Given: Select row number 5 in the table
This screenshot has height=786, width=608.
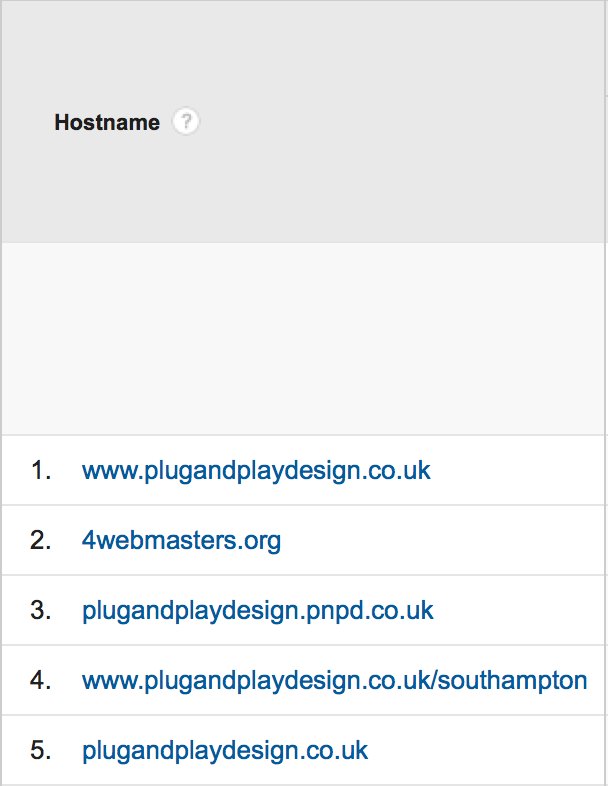Looking at the screenshot, I should (41, 751).
